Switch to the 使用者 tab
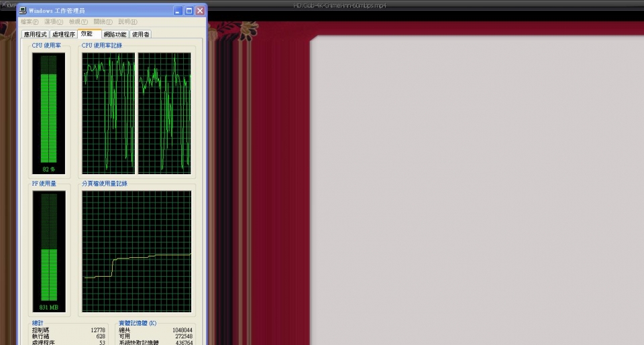644x345 pixels. coord(140,34)
